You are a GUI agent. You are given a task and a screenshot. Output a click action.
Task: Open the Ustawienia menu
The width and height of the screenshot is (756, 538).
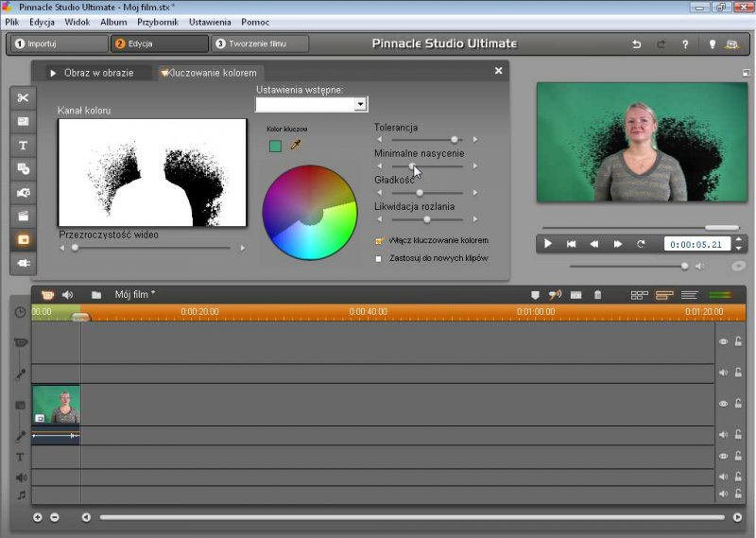coord(210,22)
